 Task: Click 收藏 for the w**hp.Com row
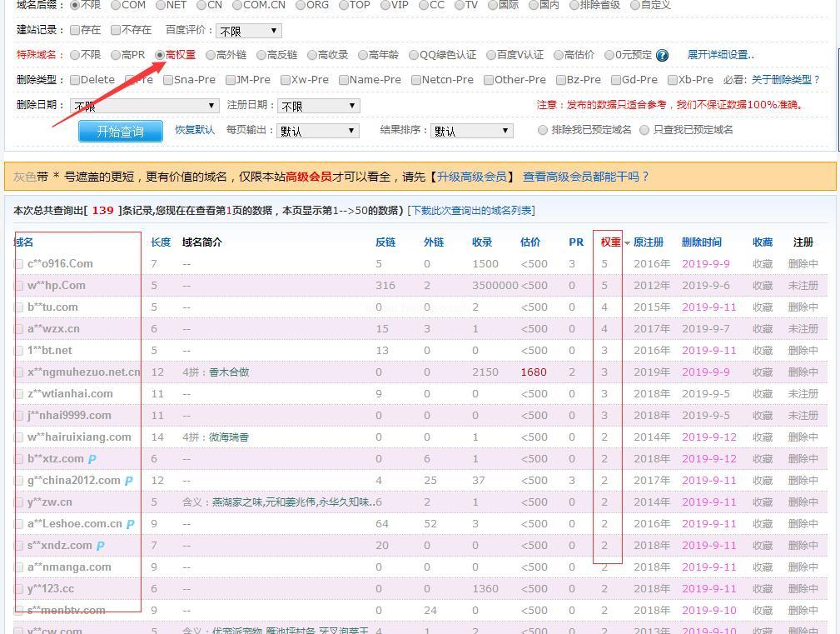tap(763, 286)
